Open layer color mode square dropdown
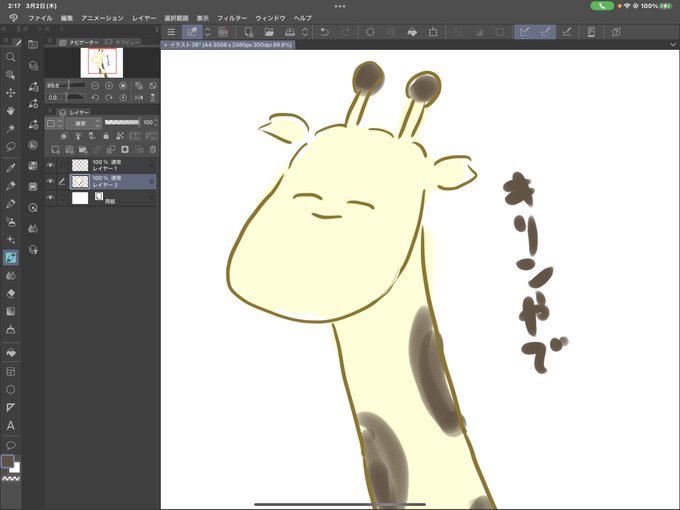 (x=55, y=124)
